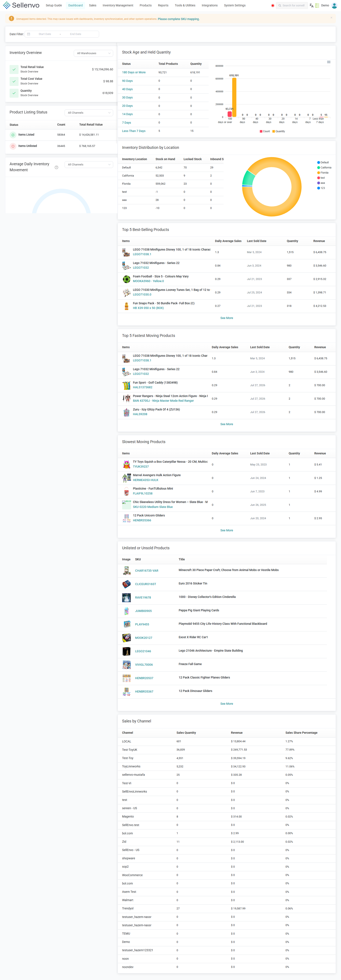Open the user profile avatar
The width and height of the screenshot is (341, 980).
pyautogui.click(x=334, y=5)
